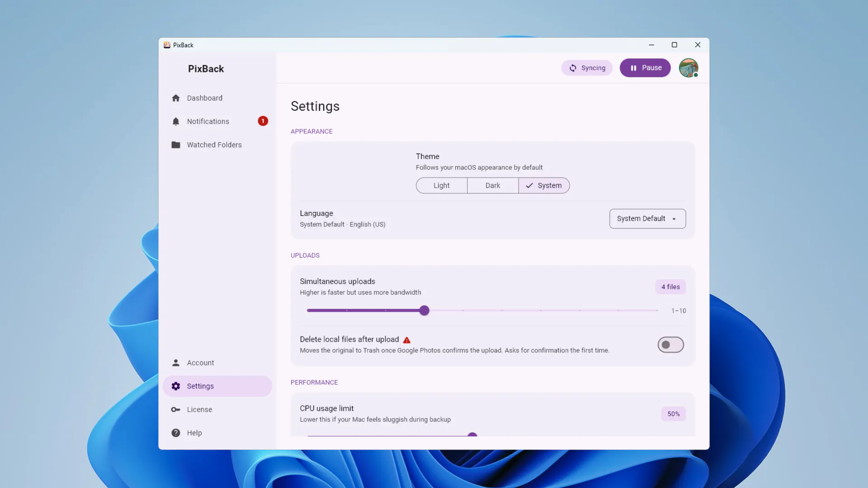868x488 pixels.
Task: Click the UPLOADS section label
Action: pyautogui.click(x=305, y=255)
